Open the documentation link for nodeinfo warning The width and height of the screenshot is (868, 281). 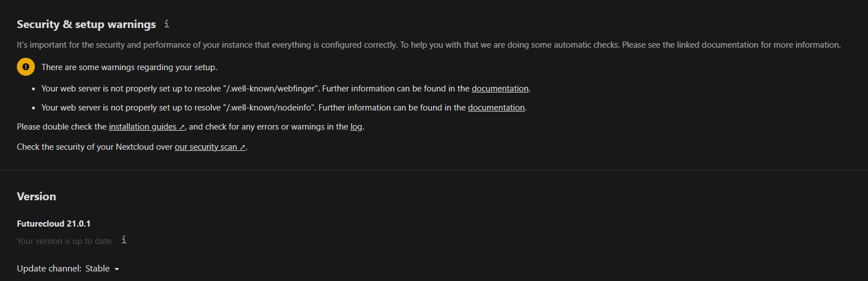[x=496, y=108]
